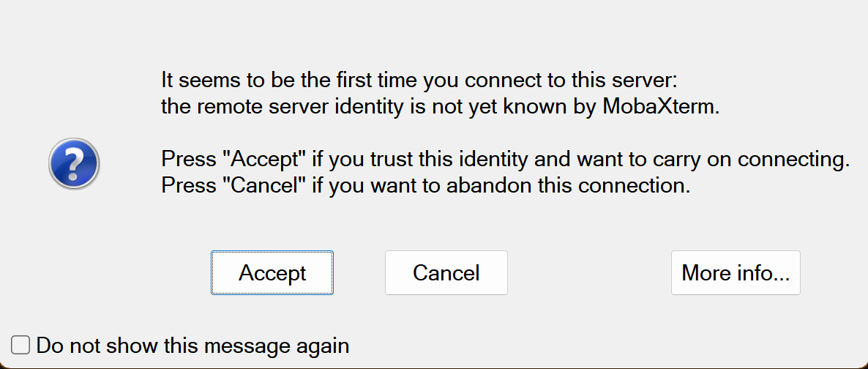
Task: Tick the do-not-show-again checkbox
Action: pos(20,345)
